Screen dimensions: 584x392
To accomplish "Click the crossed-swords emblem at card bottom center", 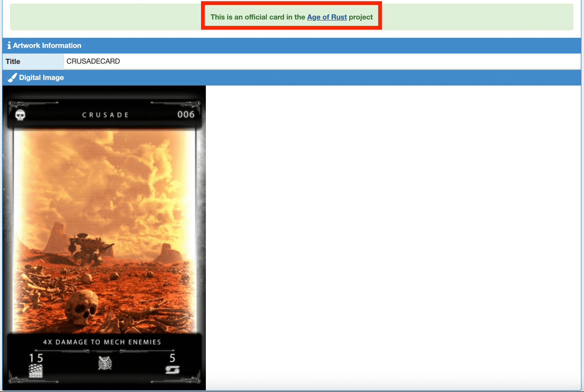I will tap(105, 363).
